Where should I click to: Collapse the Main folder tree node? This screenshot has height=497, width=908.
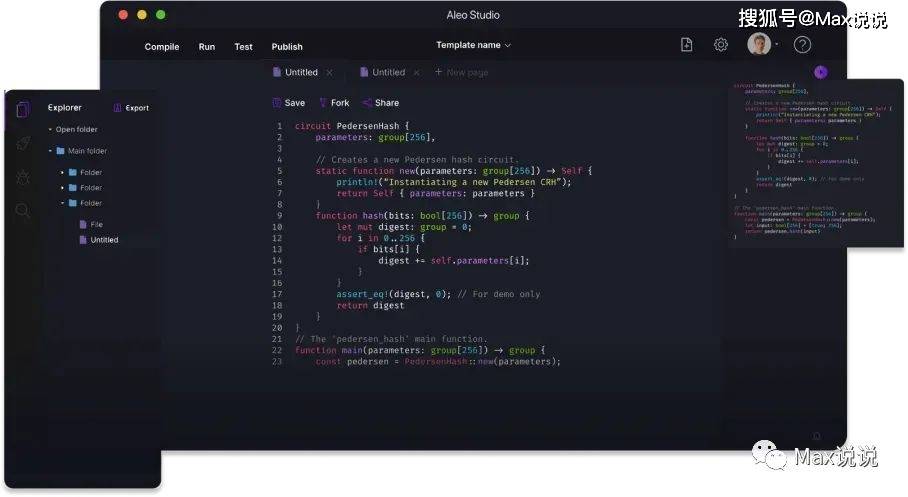[x=51, y=151]
